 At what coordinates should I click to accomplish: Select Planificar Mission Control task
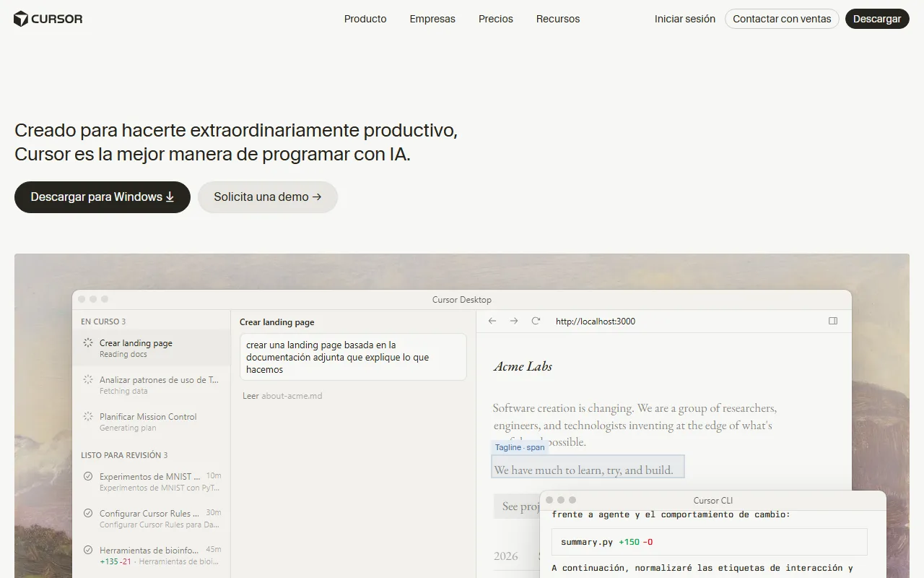(x=152, y=422)
